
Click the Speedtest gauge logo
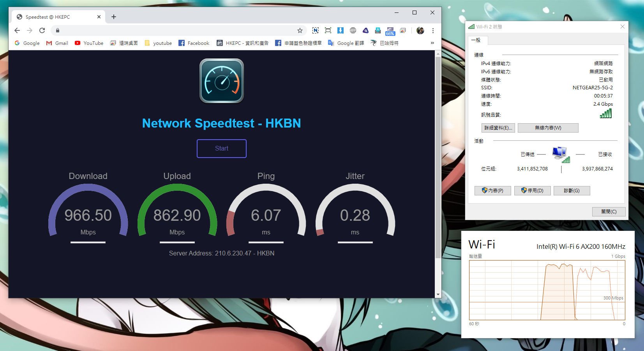pos(222,81)
